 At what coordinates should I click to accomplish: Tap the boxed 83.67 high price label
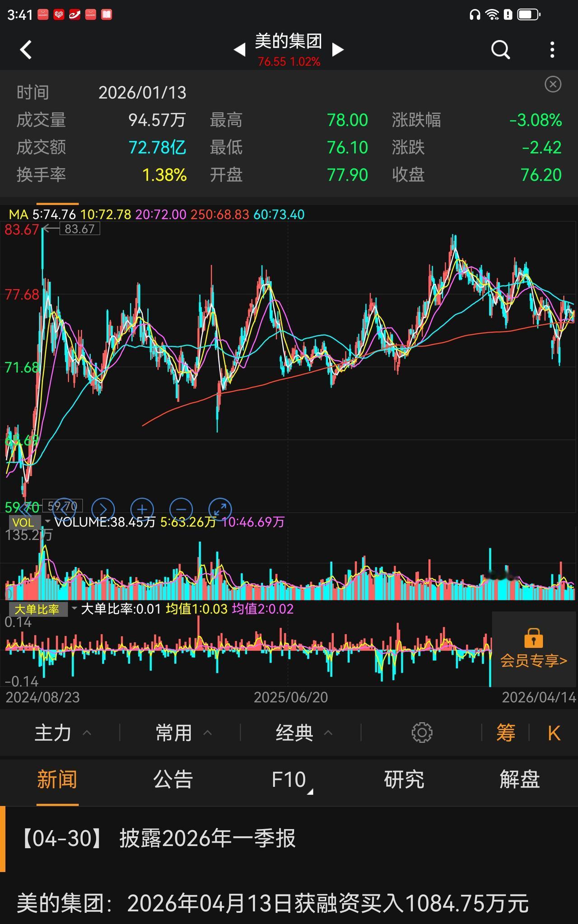click(x=79, y=229)
